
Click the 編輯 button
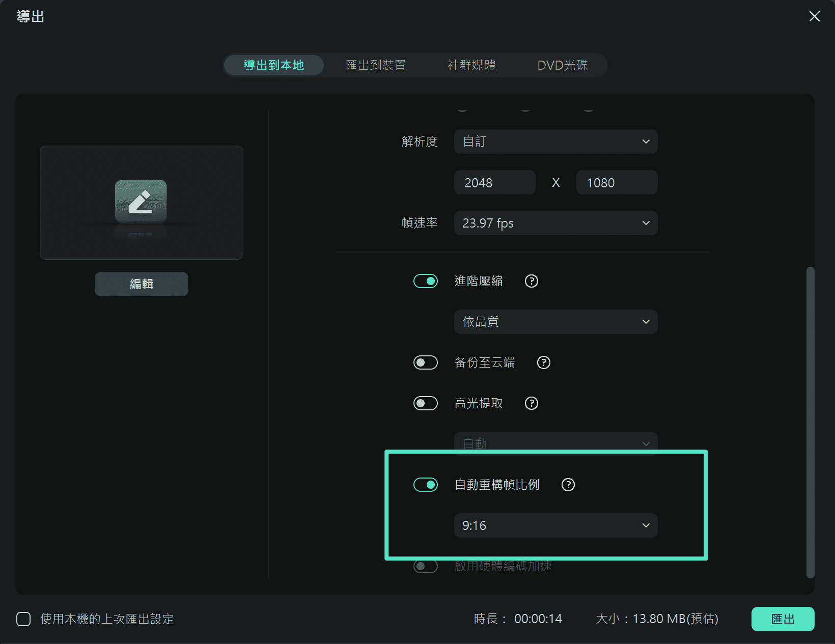coord(142,284)
